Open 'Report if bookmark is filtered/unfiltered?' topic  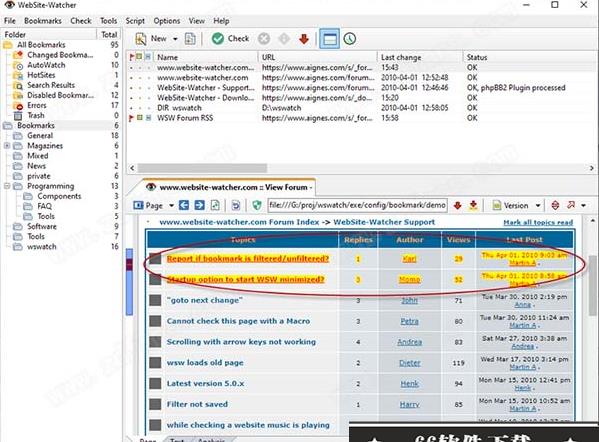pyautogui.click(x=248, y=259)
